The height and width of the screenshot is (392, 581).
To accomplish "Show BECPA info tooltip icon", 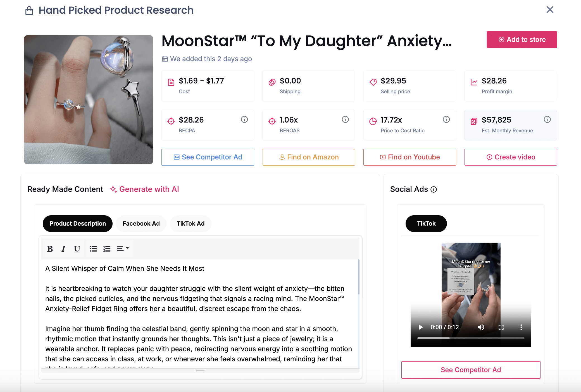I will (244, 119).
